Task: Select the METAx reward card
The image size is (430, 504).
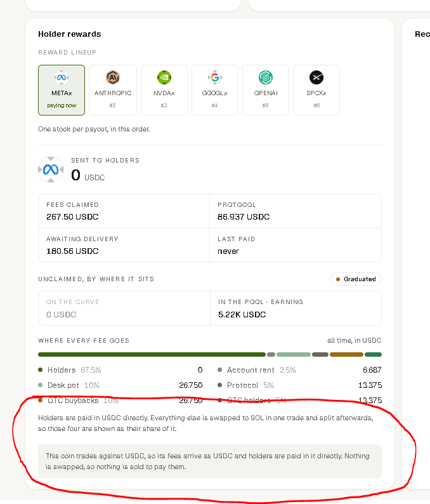Action: coord(62,90)
